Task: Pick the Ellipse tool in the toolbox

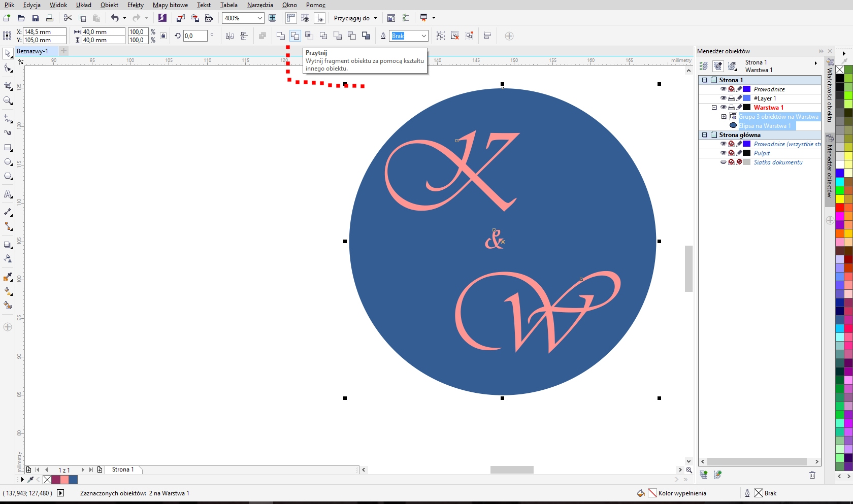Action: click(x=8, y=162)
